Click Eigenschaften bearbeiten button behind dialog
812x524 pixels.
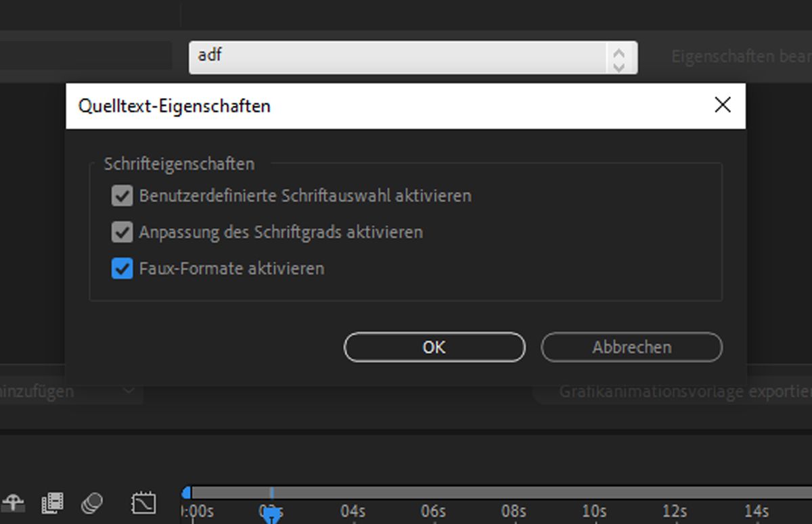(x=742, y=56)
